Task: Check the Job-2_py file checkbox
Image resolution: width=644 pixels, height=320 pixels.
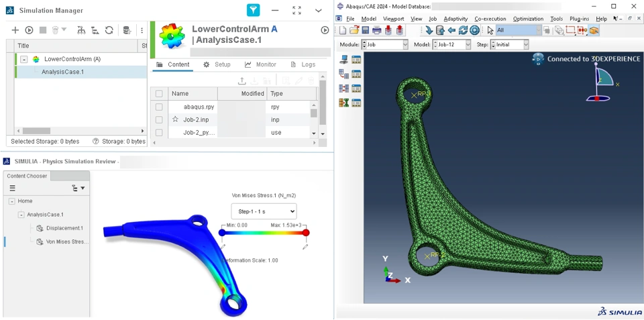Action: coord(159,133)
